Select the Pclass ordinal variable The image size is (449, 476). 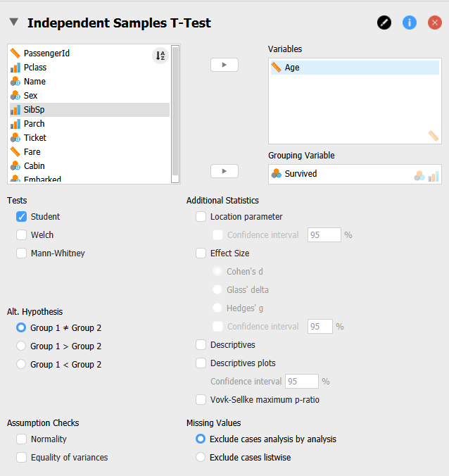(36, 68)
